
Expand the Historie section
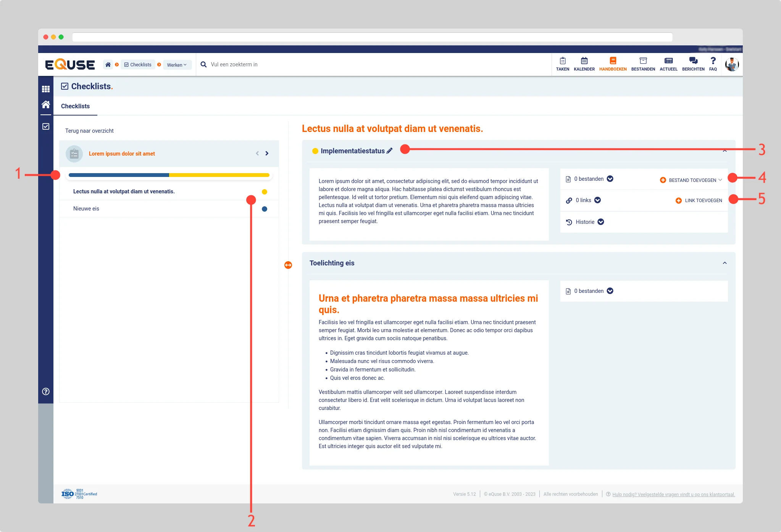[601, 222]
